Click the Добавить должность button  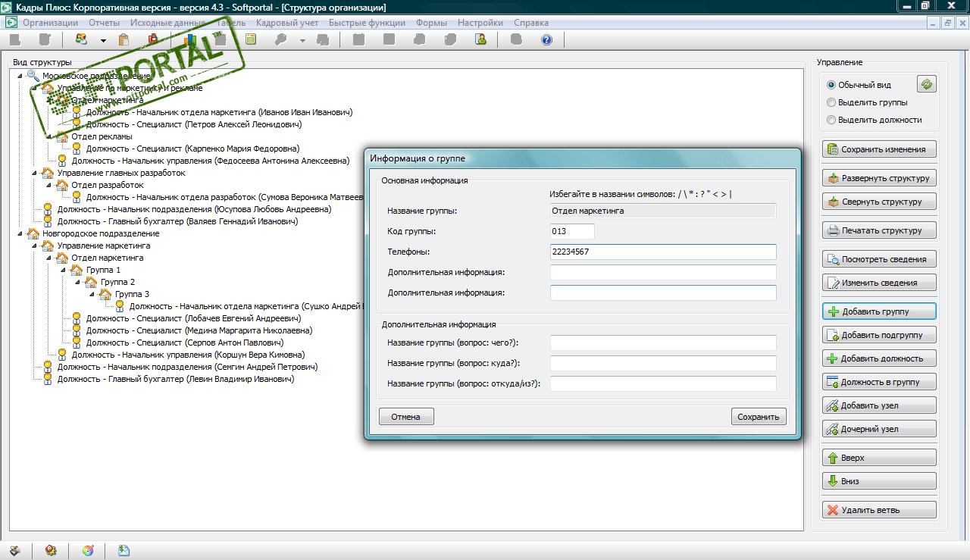click(879, 358)
